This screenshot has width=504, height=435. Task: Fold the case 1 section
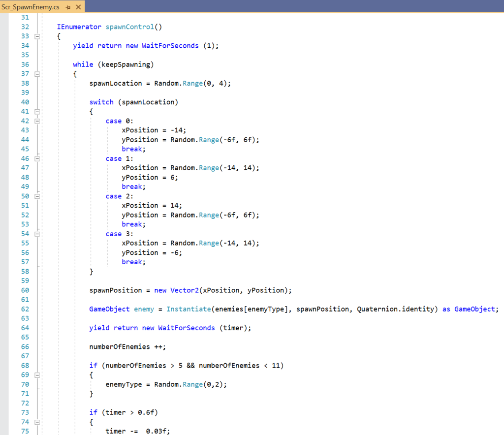pos(37,158)
